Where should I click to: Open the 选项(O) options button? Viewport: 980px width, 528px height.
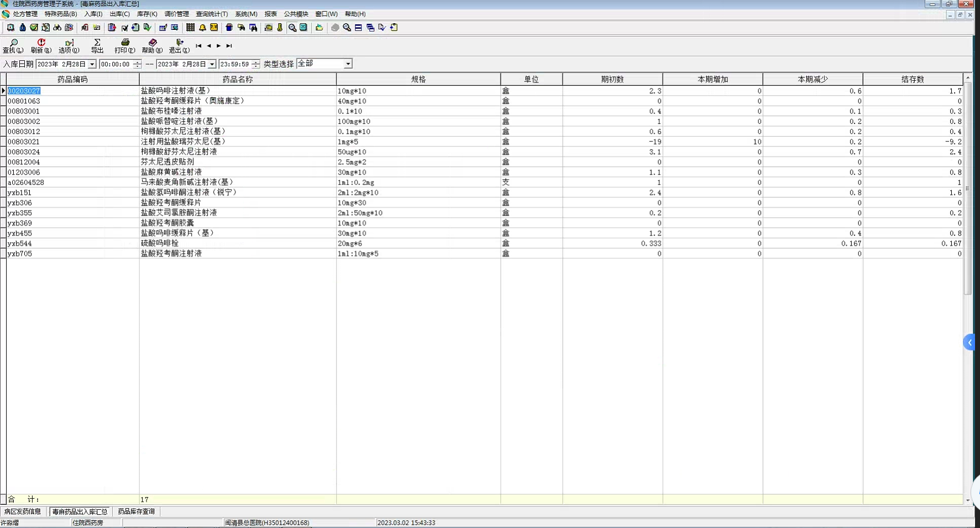(69, 46)
